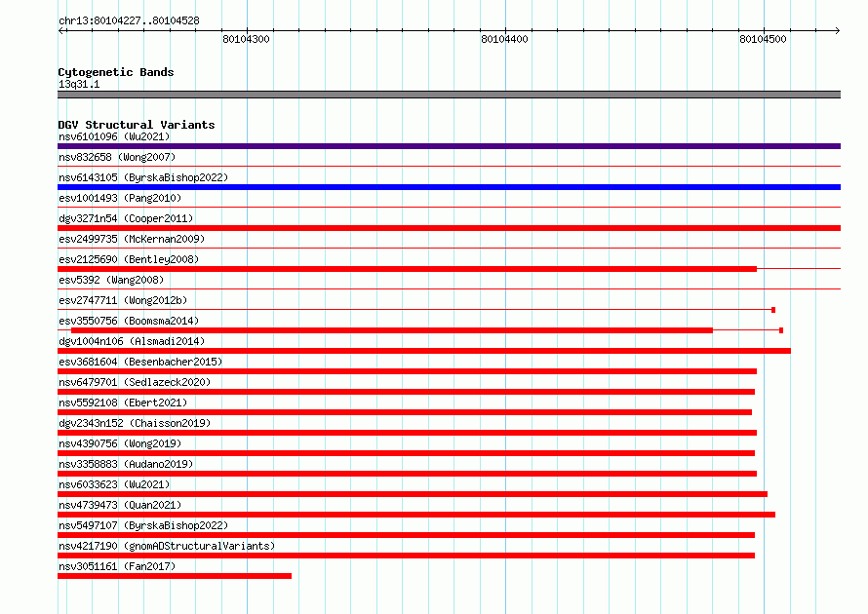Open the dgv1004n106 (Alsmadi2014) label
The image size is (868, 614).
132,341
